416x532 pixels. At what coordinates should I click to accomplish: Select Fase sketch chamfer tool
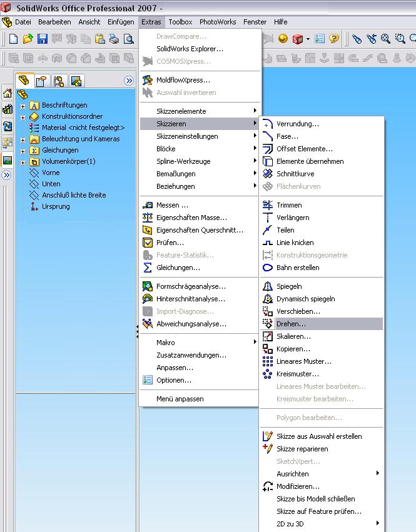coord(322,136)
